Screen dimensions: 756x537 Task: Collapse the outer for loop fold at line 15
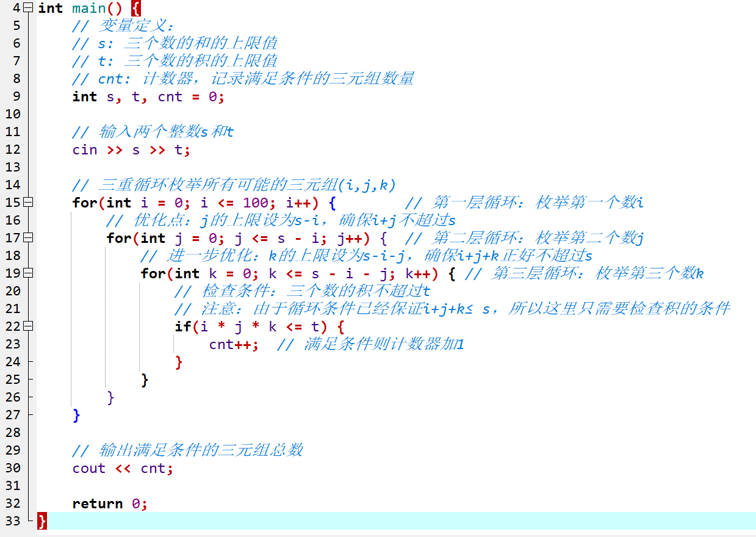coord(27,203)
